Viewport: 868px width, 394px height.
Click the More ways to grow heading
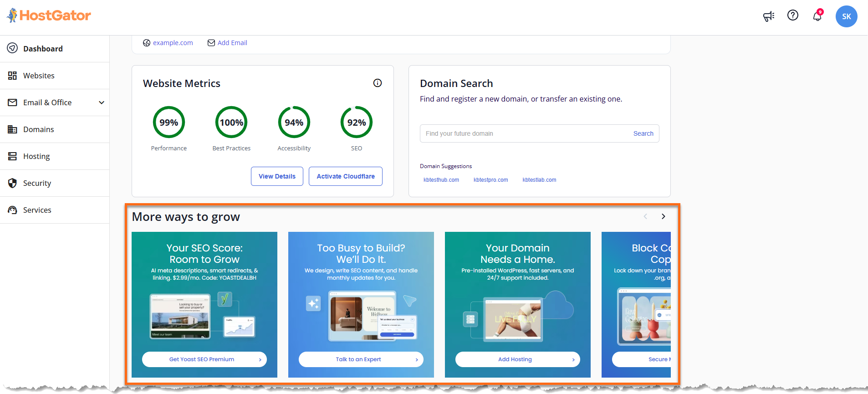[186, 217]
